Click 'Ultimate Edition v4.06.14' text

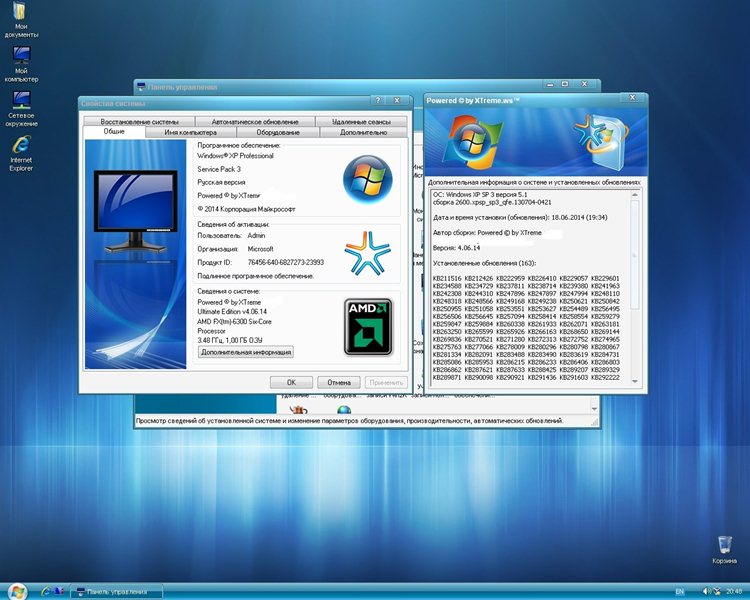pos(232,311)
